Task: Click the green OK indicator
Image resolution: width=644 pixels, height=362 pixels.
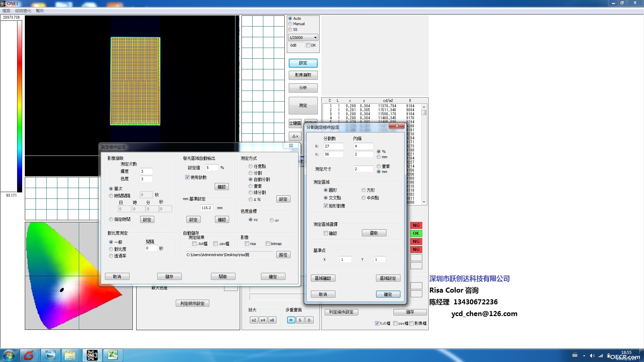Action: 416,233
